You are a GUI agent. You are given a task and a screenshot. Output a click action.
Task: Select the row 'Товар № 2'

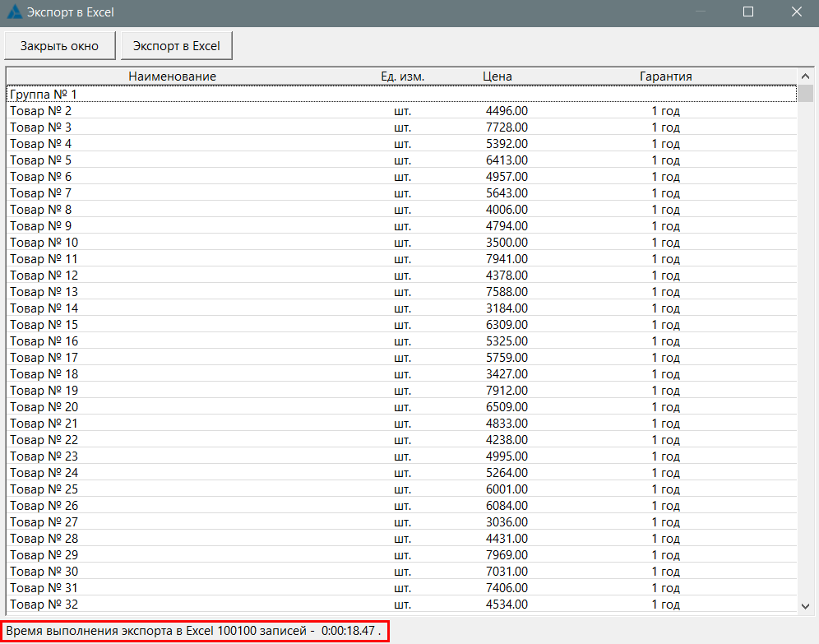click(41, 111)
